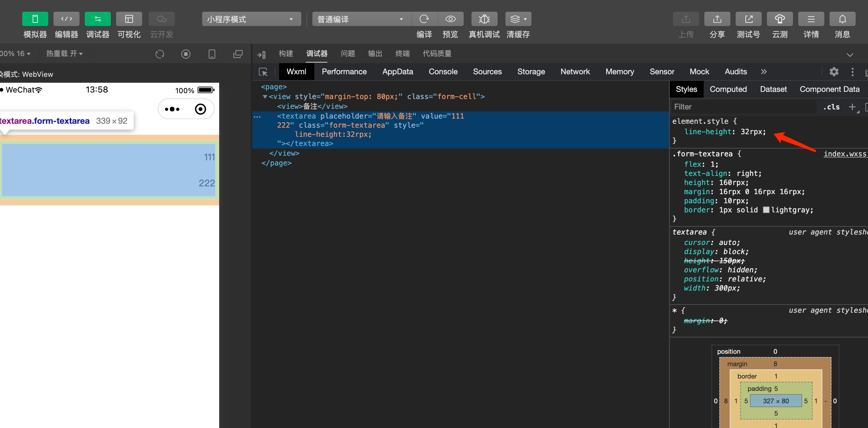Click the preview (预览) eye icon
This screenshot has height=428, width=868.
tap(451, 19)
